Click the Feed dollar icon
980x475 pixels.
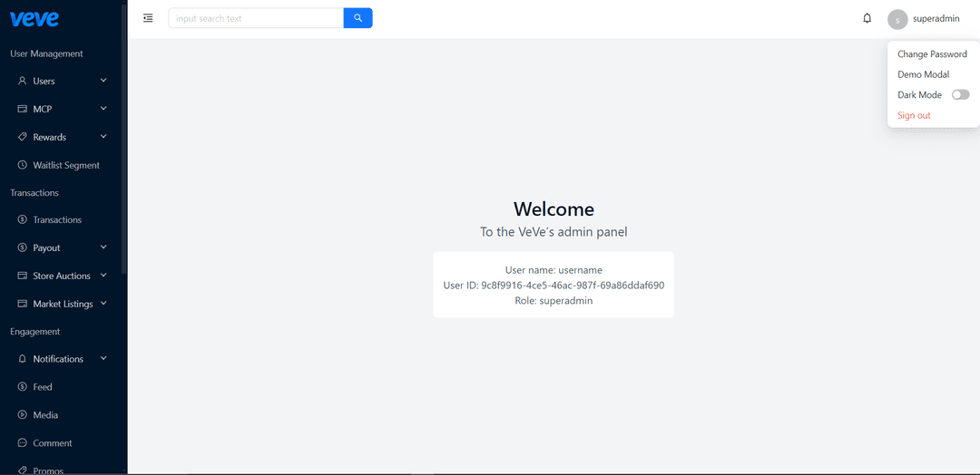pos(23,387)
